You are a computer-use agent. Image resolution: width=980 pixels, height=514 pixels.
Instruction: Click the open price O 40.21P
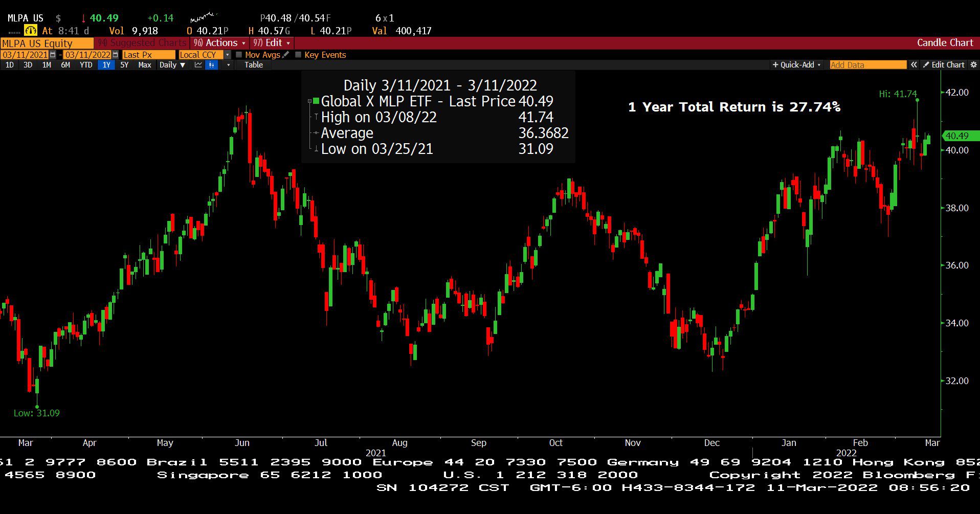[x=207, y=31]
